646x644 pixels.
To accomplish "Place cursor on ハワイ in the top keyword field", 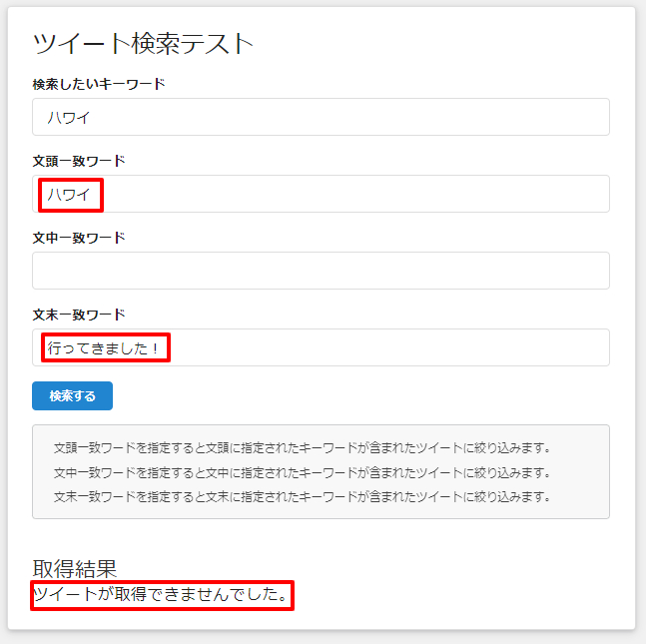I will pyautogui.click(x=69, y=117).
